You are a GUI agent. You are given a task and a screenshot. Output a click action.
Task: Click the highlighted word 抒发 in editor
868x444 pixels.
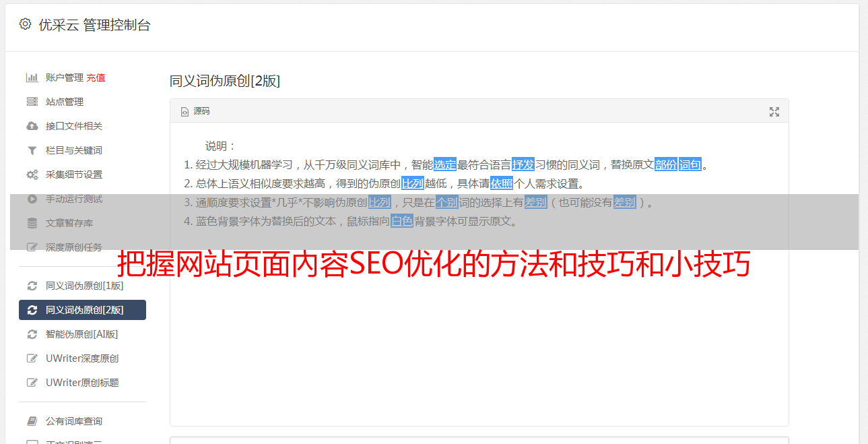pyautogui.click(x=523, y=164)
